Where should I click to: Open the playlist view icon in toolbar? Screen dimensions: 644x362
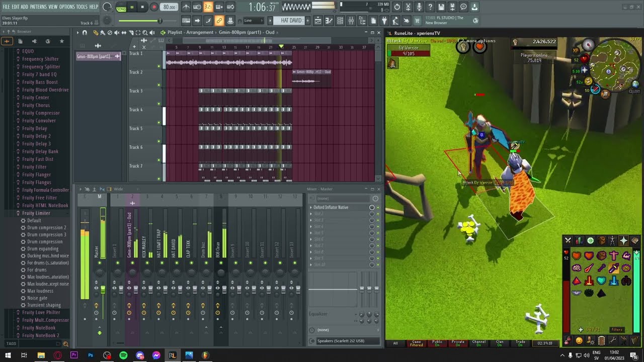pyautogui.click(x=318, y=21)
